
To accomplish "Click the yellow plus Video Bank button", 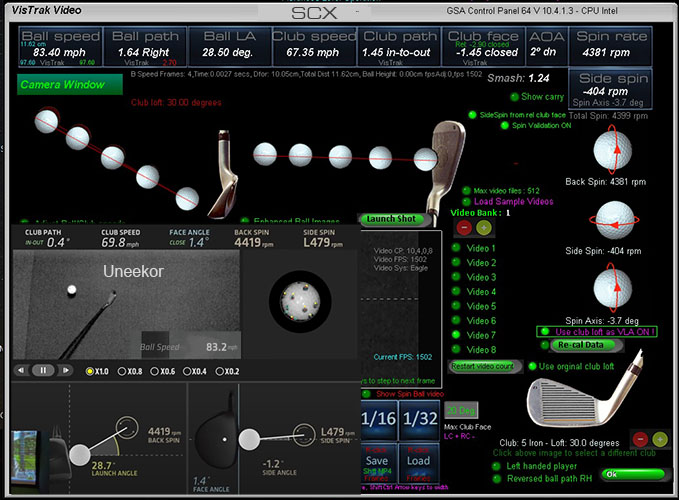I will pos(484,228).
